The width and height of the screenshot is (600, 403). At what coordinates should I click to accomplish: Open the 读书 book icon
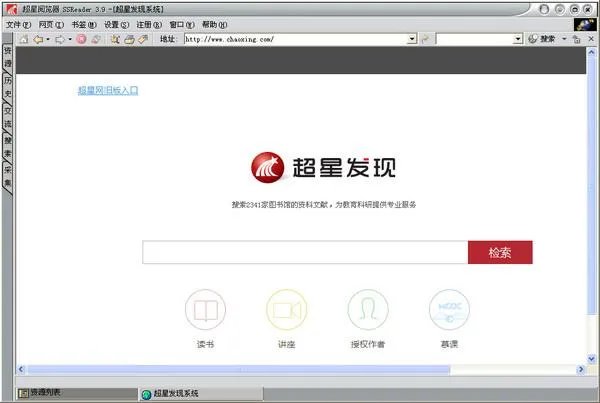coord(205,310)
